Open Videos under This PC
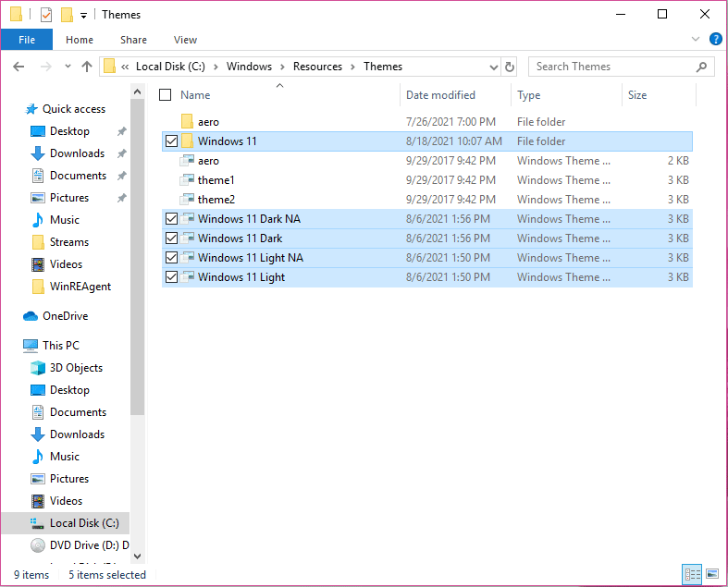This screenshot has width=728, height=587. click(66, 501)
